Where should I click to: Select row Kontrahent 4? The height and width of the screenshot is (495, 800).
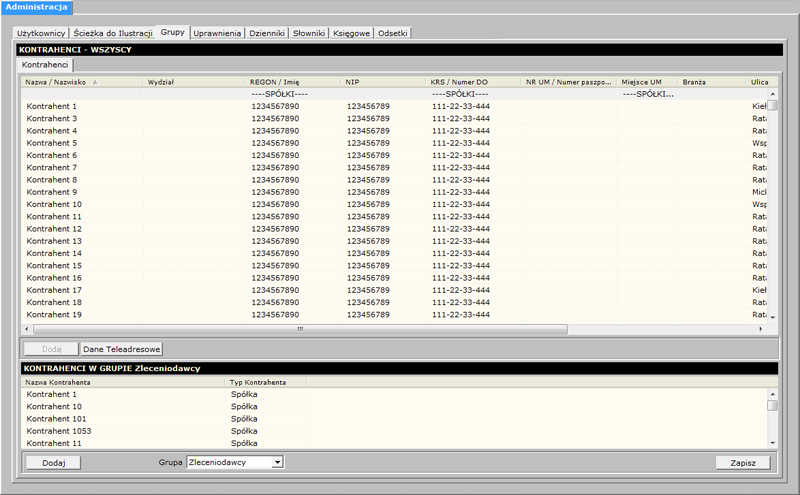(x=393, y=131)
